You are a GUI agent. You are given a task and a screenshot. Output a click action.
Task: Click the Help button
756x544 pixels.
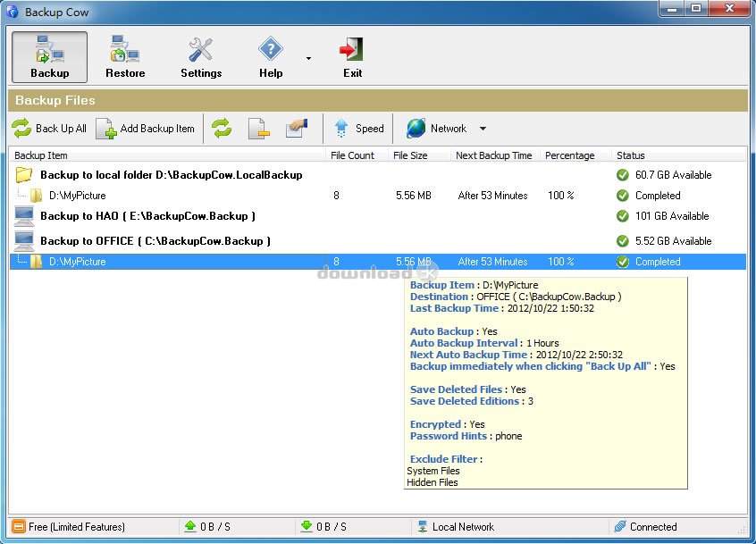(271, 57)
